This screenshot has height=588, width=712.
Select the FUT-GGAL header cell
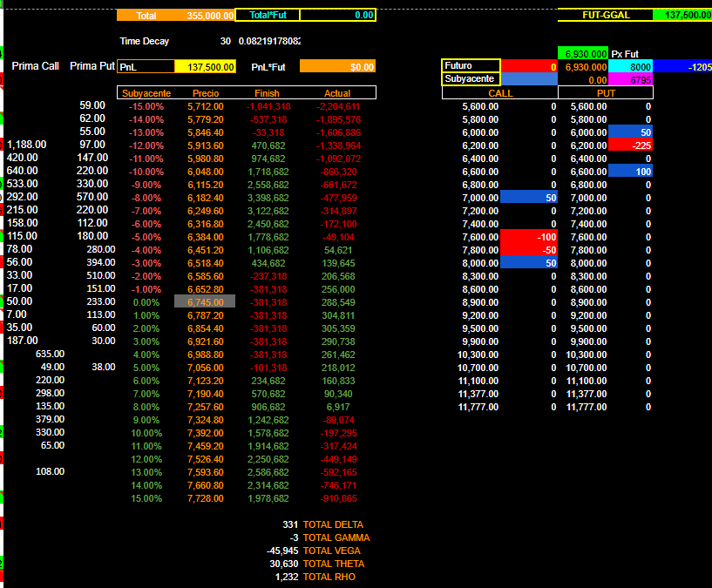click(606, 15)
